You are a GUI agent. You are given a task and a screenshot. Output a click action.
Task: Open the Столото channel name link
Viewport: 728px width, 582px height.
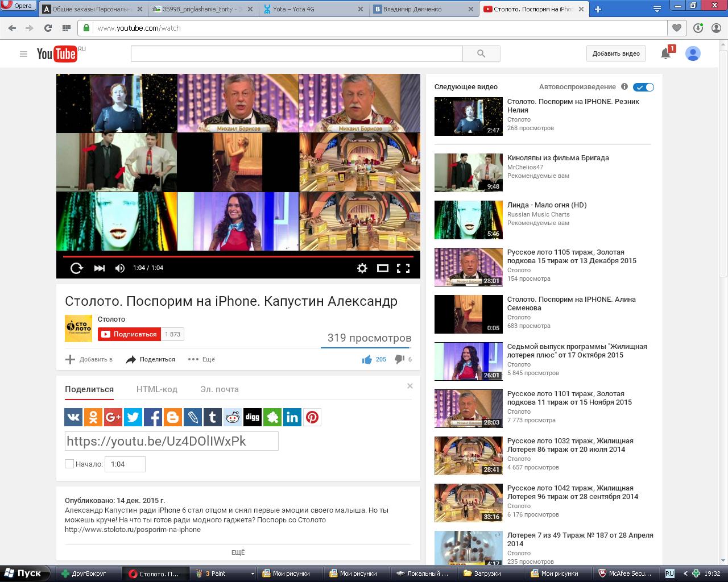pos(111,319)
